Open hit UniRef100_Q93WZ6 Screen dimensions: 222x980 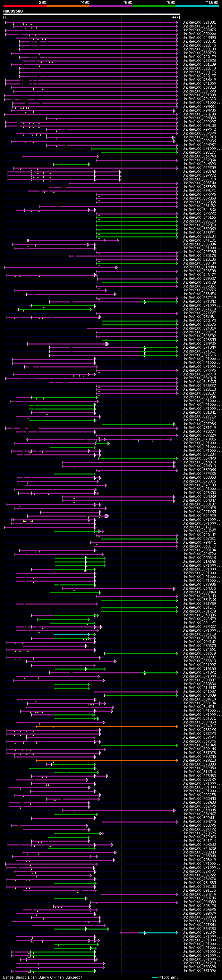[199, 30]
